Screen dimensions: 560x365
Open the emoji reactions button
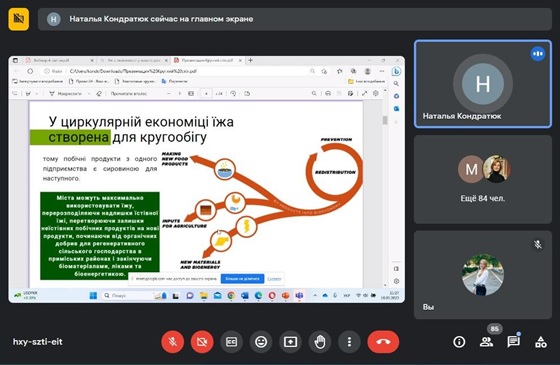261,342
